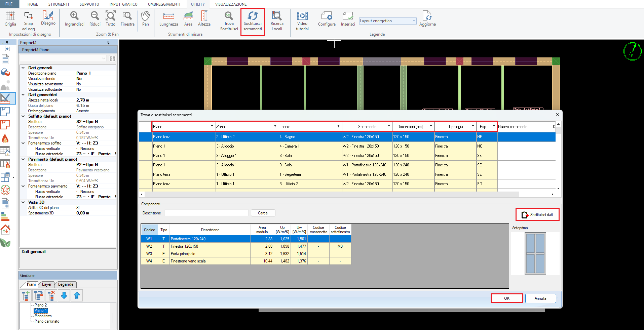
Task: Click the flame icon in left sidebar
Action: (x=5, y=138)
